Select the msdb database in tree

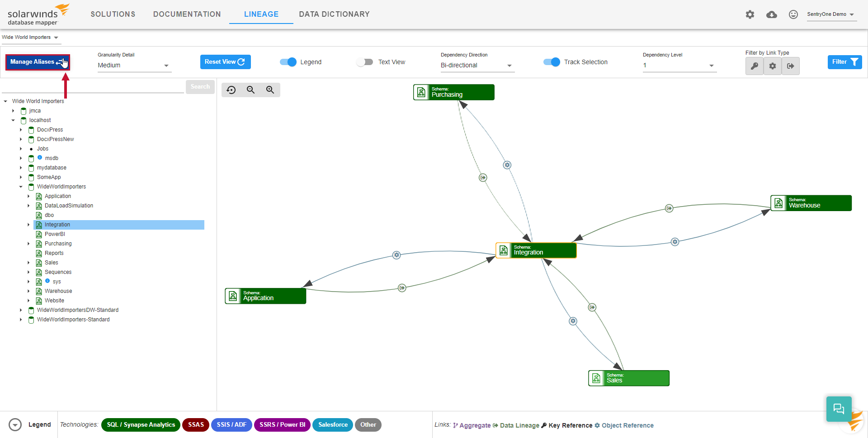(x=52, y=158)
